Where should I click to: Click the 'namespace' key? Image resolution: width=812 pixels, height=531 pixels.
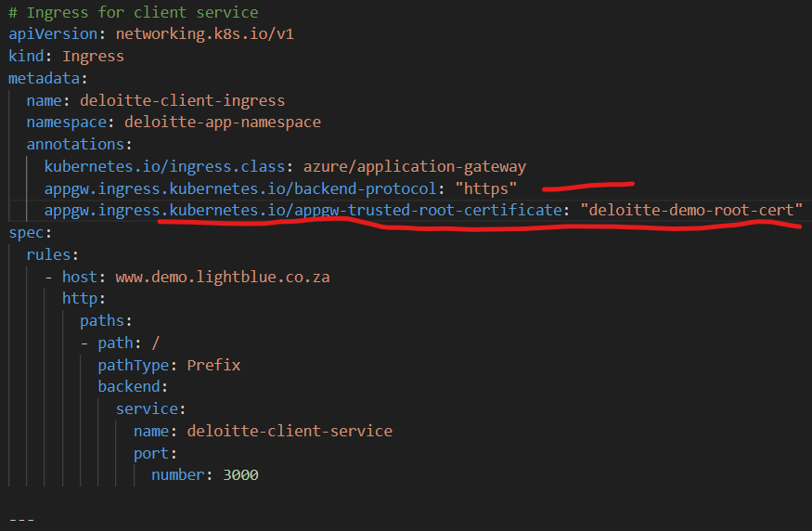(66, 123)
